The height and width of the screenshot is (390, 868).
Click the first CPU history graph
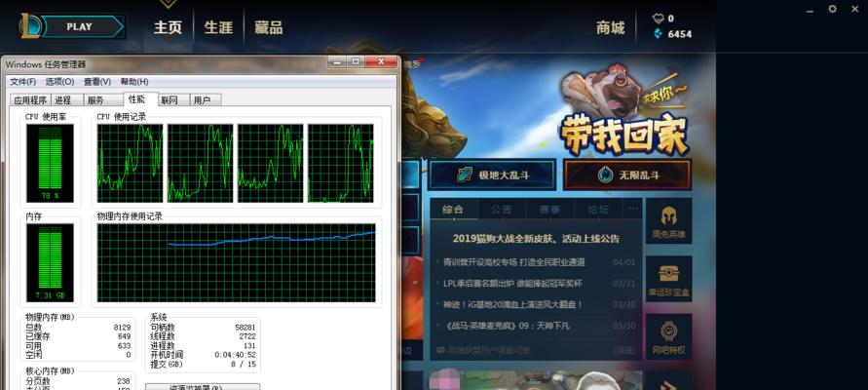[x=131, y=164]
